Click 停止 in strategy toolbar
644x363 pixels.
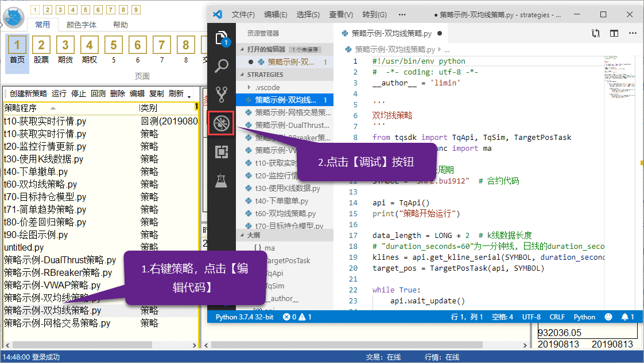pyautogui.click(x=79, y=93)
